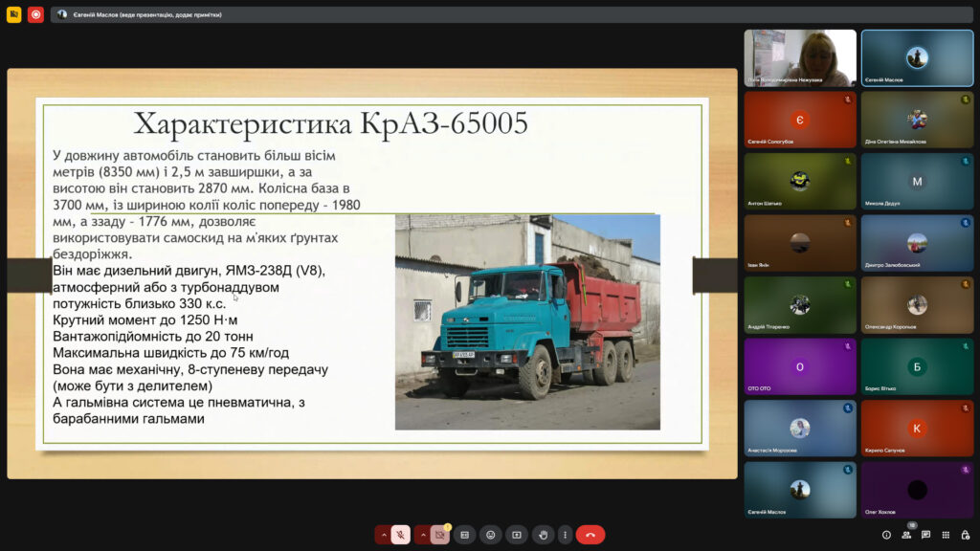Click muted mic icon on Олег Хохлов tile
The image size is (980, 551).
click(966, 470)
